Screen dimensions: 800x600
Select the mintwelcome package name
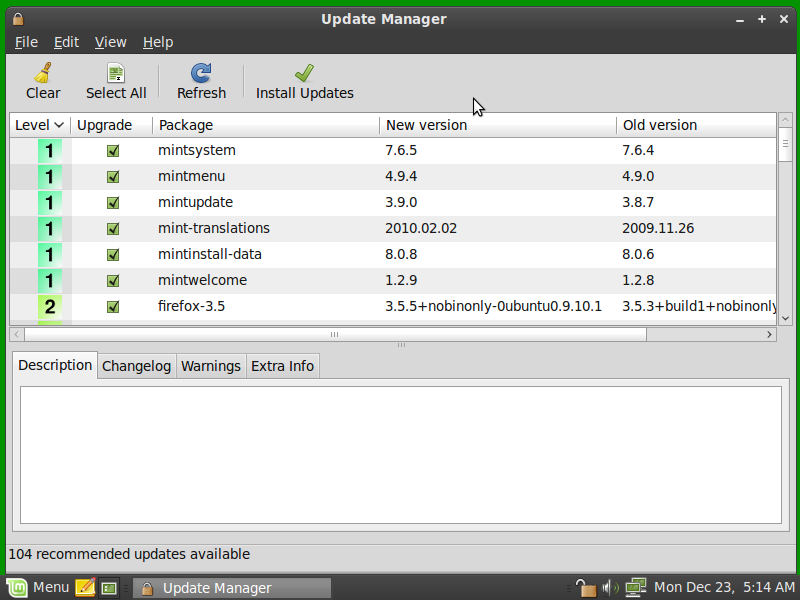pos(203,280)
